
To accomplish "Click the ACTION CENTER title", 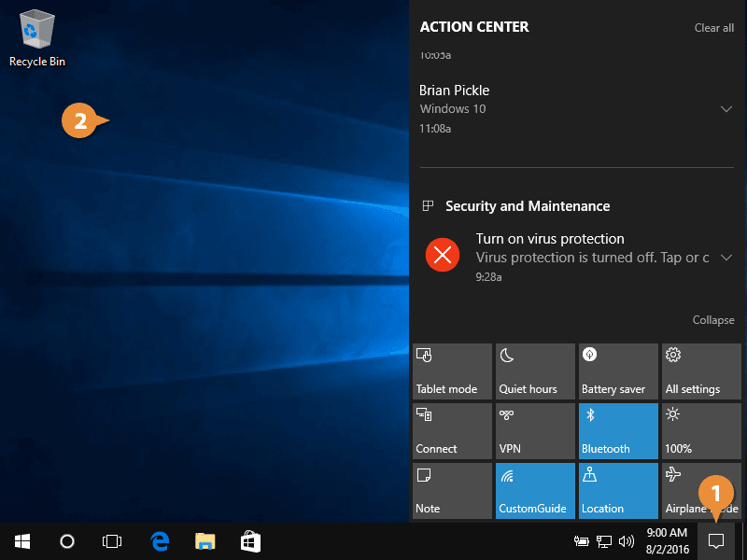I will click(474, 27).
